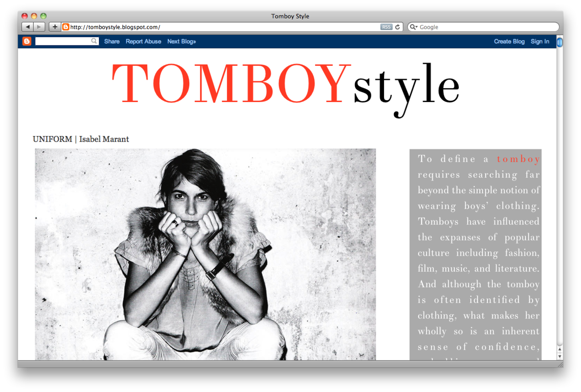Click the Sign In link
The height and width of the screenshot is (392, 581).
click(540, 41)
